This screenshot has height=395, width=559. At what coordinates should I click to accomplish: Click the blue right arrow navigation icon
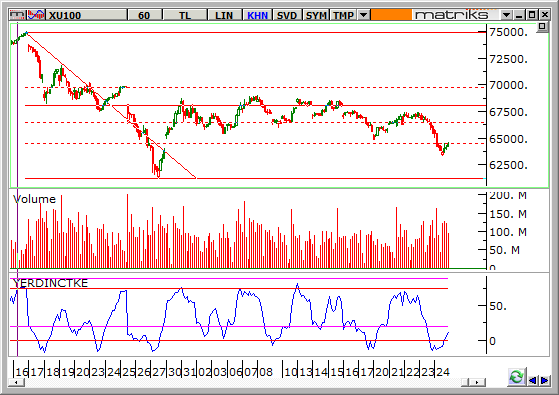(544, 380)
